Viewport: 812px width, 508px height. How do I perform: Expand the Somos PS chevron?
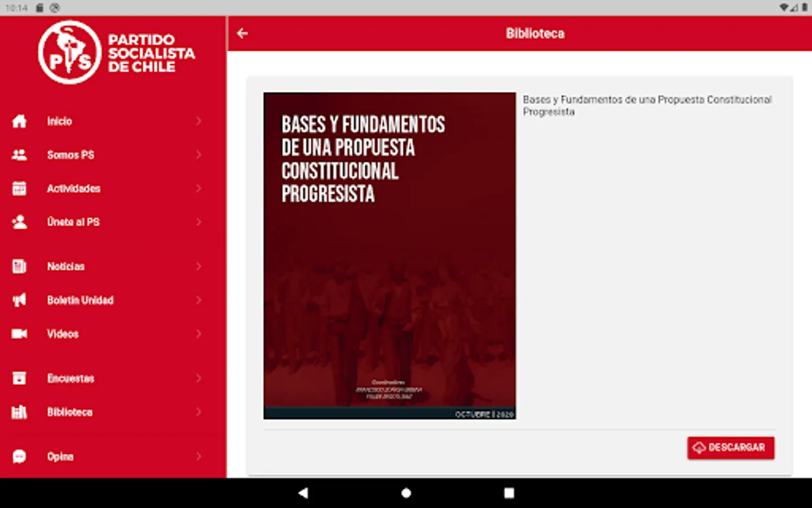click(198, 155)
